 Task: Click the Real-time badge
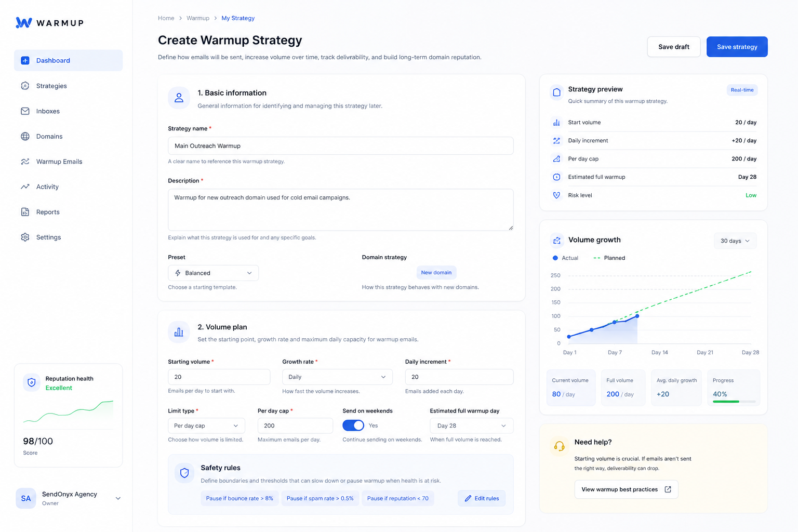click(x=742, y=90)
